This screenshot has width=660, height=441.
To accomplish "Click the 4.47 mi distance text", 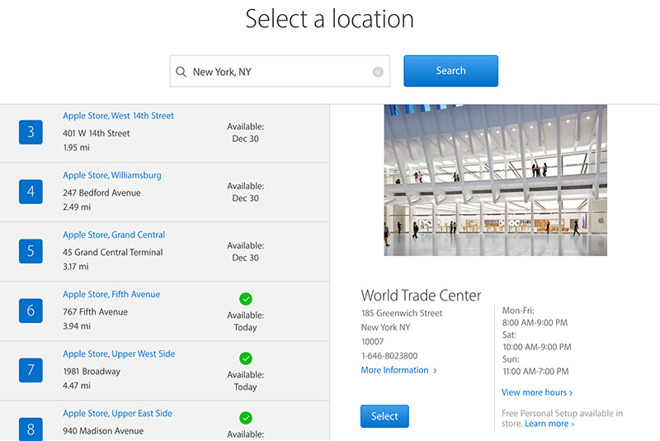I will tap(77, 385).
